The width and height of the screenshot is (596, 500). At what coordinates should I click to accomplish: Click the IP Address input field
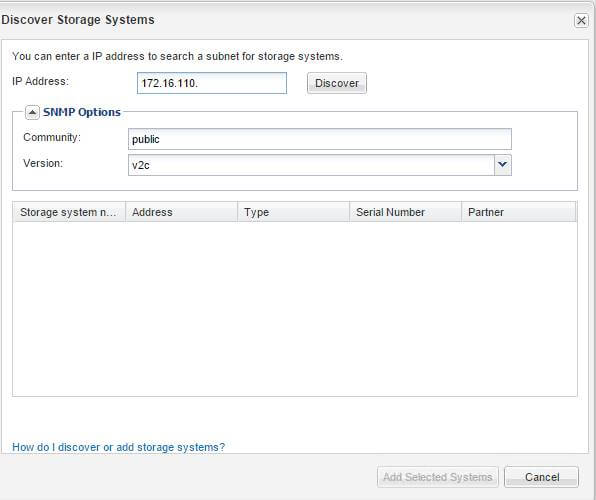[212, 83]
